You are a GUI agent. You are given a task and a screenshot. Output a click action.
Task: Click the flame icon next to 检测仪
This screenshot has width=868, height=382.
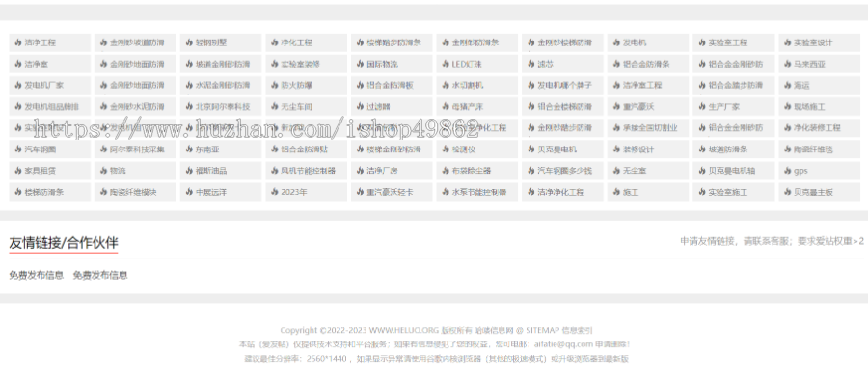446,150
